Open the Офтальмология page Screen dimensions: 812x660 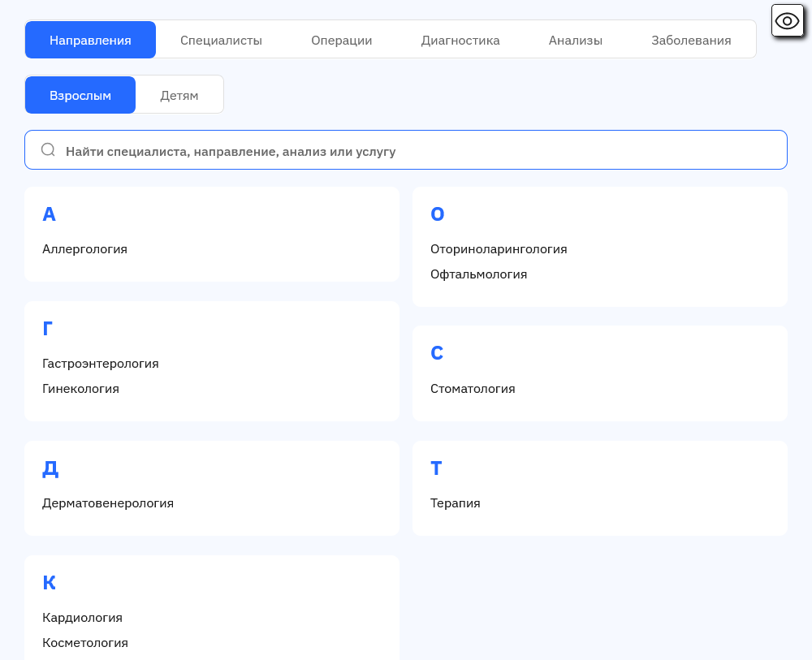(x=479, y=274)
